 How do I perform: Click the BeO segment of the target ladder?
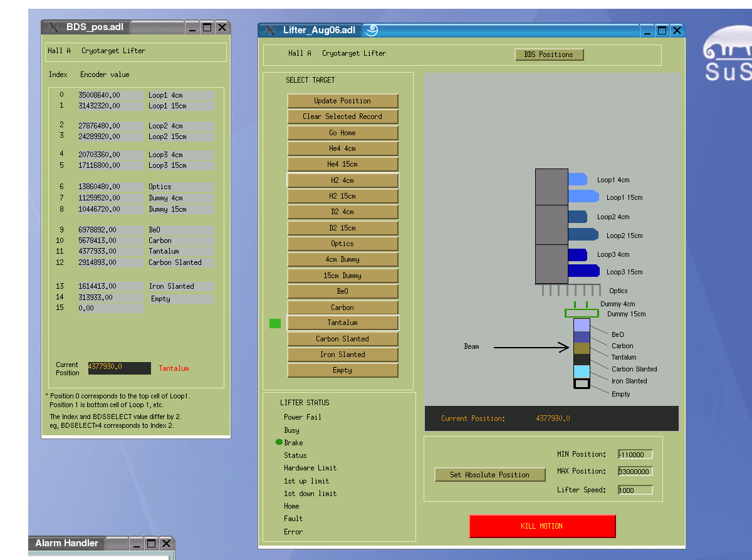[x=582, y=325]
